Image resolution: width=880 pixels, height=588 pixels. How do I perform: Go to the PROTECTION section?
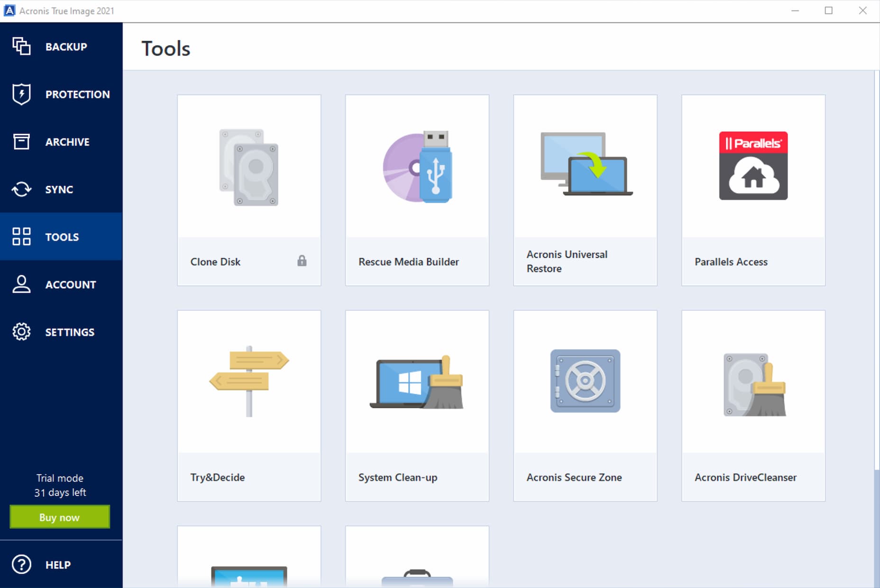(78, 94)
